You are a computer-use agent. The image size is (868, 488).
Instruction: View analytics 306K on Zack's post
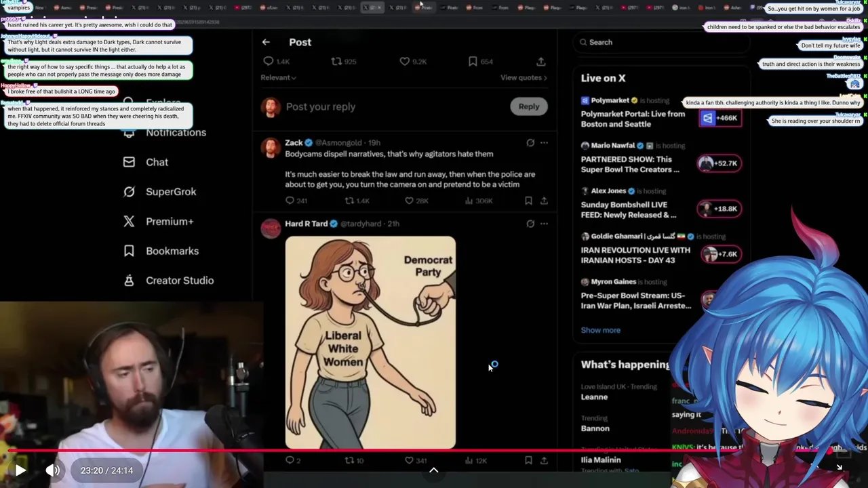pos(469,201)
